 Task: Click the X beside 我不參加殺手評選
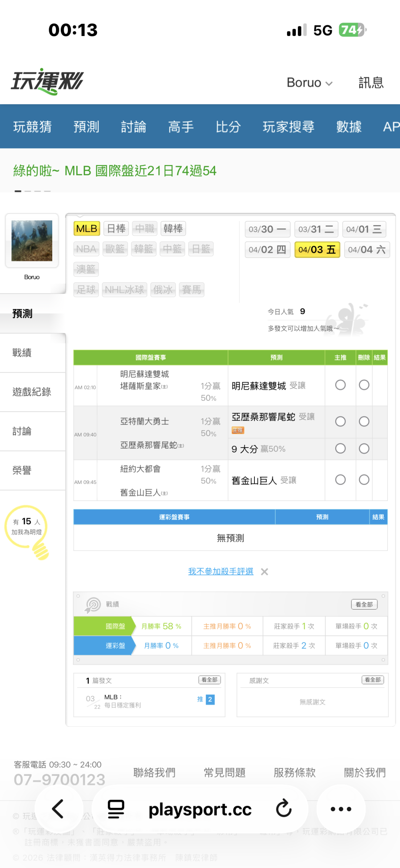[264, 572]
